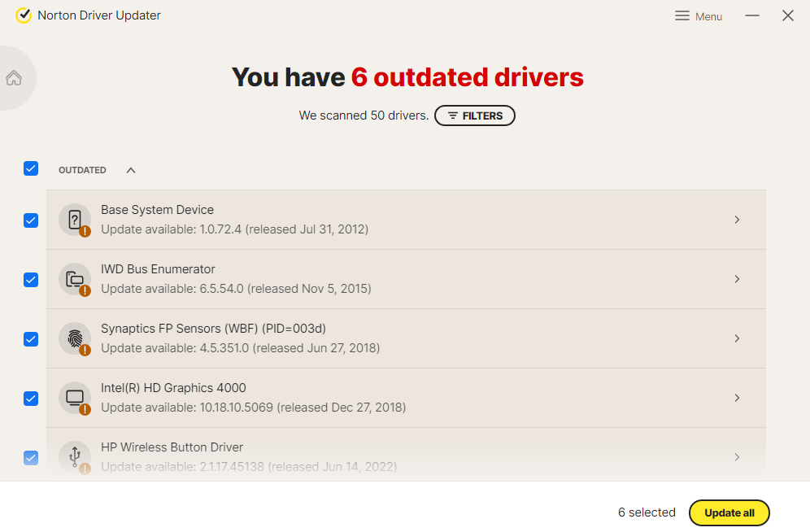This screenshot has width=810, height=532.
Task: Uncheck the HP Wireless Button Driver checkbox
Action: click(x=31, y=458)
